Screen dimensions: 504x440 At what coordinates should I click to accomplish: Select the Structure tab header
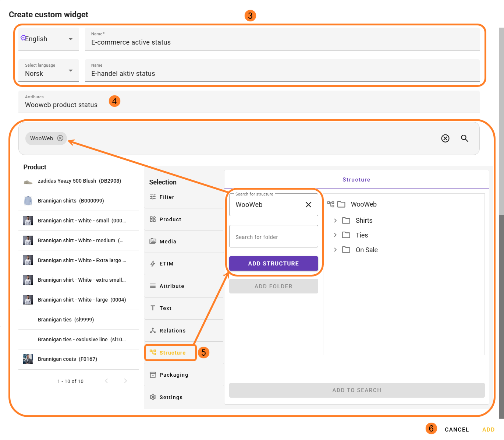(x=356, y=180)
